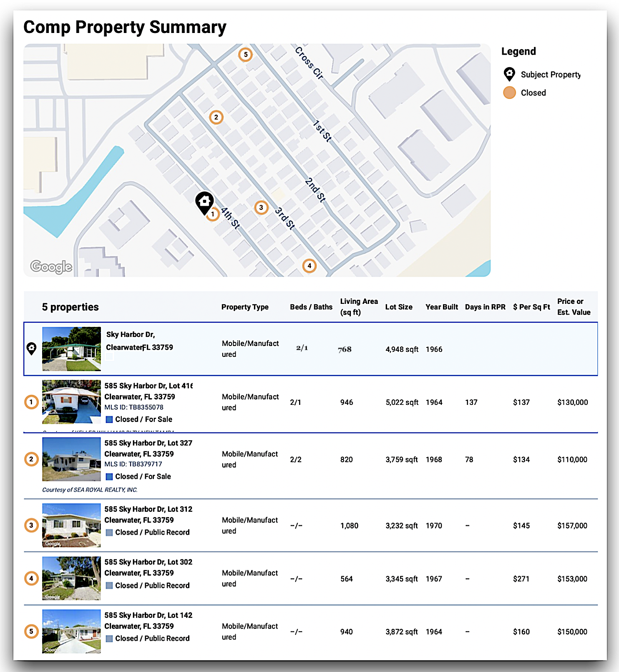The width and height of the screenshot is (619, 672).
Task: Click the Living Area (sq ft) column header
Action: 359,307
